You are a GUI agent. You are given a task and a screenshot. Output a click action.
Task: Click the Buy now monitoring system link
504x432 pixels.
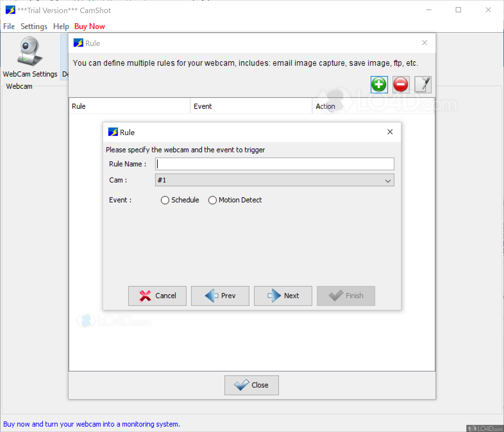point(92,424)
